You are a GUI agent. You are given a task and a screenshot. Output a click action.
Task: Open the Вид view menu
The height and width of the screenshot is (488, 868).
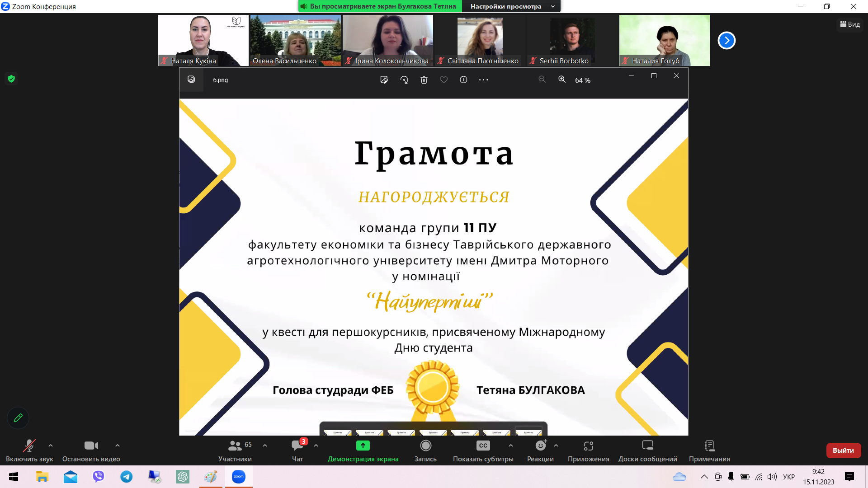(x=850, y=24)
